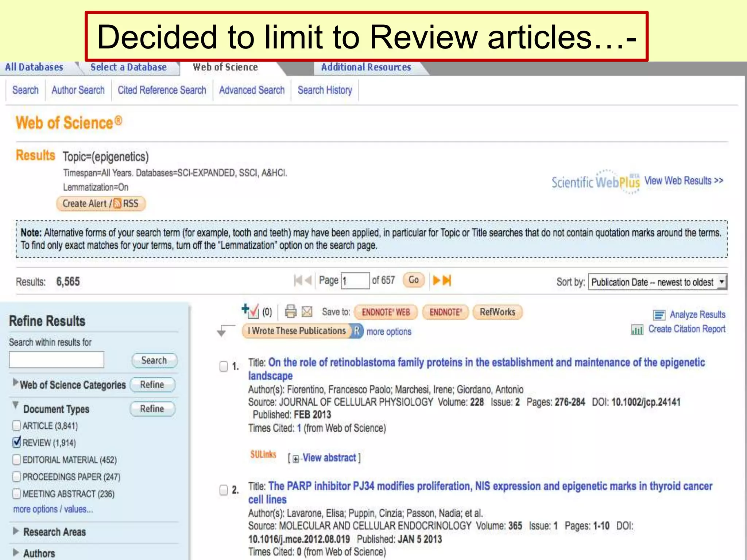Click the email envelope icon
747x560 pixels.
pos(307,312)
